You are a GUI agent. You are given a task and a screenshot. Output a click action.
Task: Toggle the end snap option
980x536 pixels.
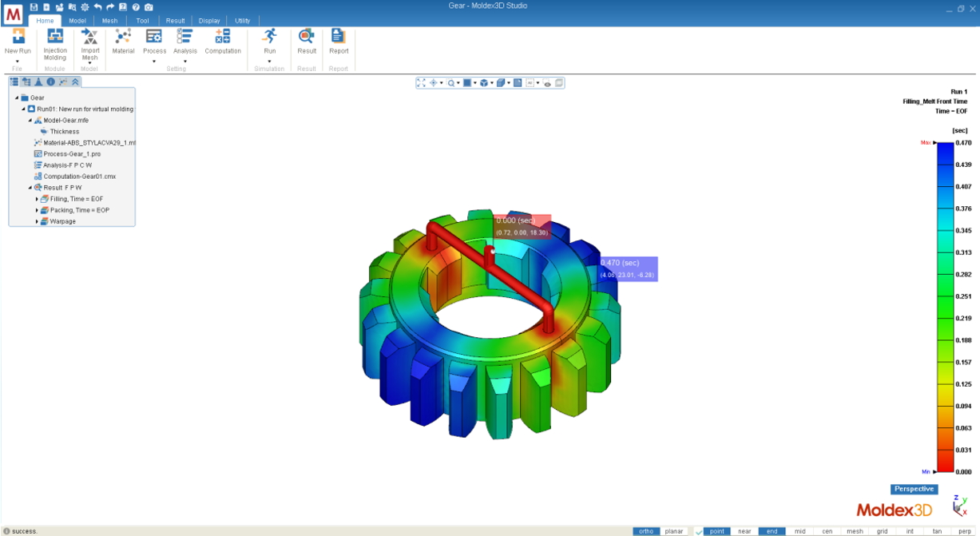[x=772, y=531]
